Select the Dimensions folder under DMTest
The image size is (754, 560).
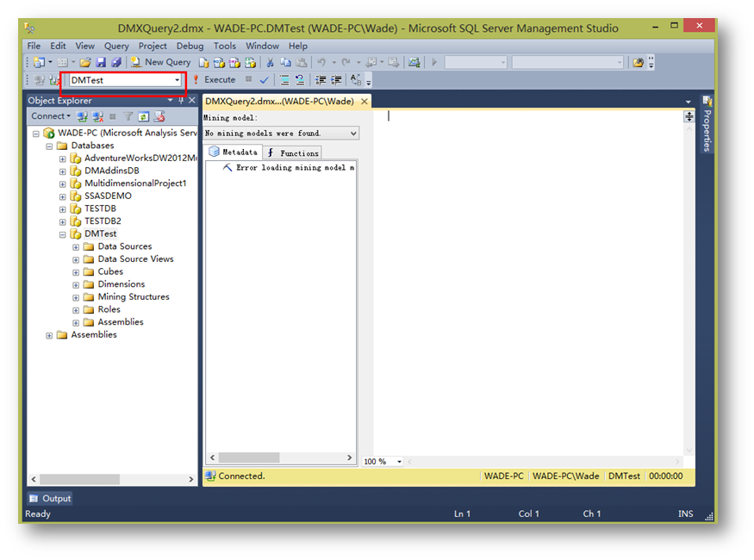tap(122, 284)
